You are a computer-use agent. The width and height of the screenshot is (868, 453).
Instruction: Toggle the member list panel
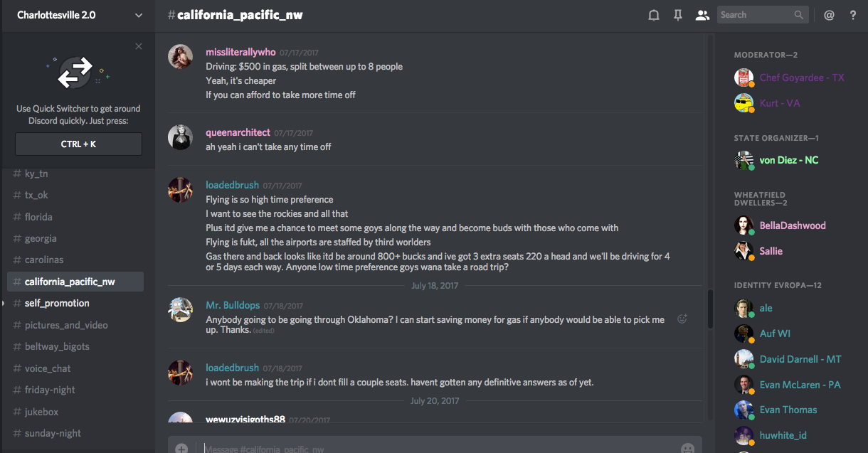[702, 15]
